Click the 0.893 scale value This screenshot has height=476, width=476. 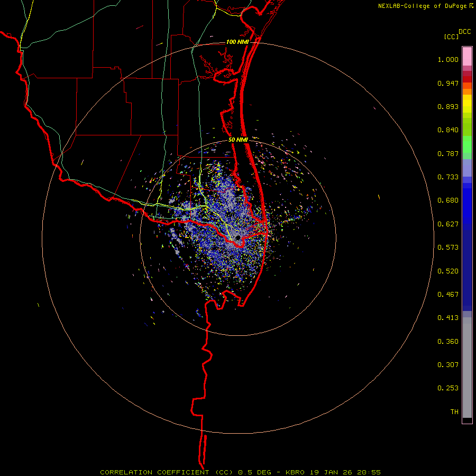point(448,106)
